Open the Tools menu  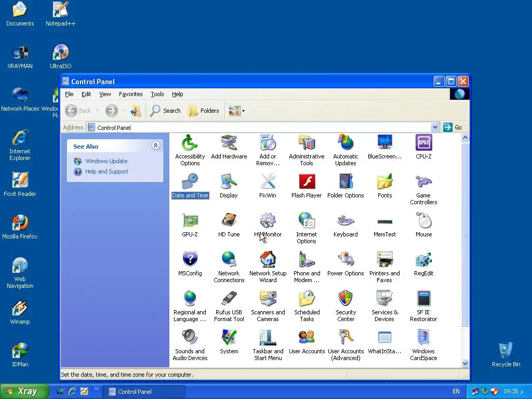tap(157, 94)
